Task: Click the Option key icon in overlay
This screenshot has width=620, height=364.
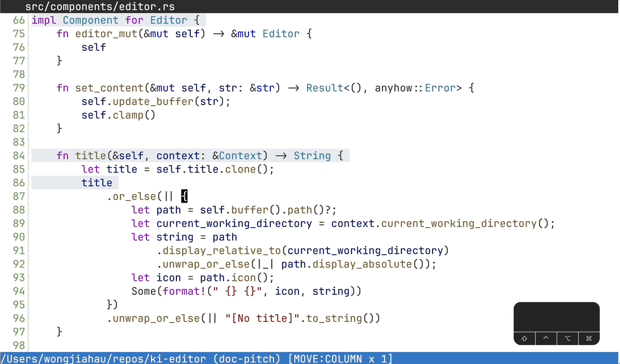Action: pos(567,339)
